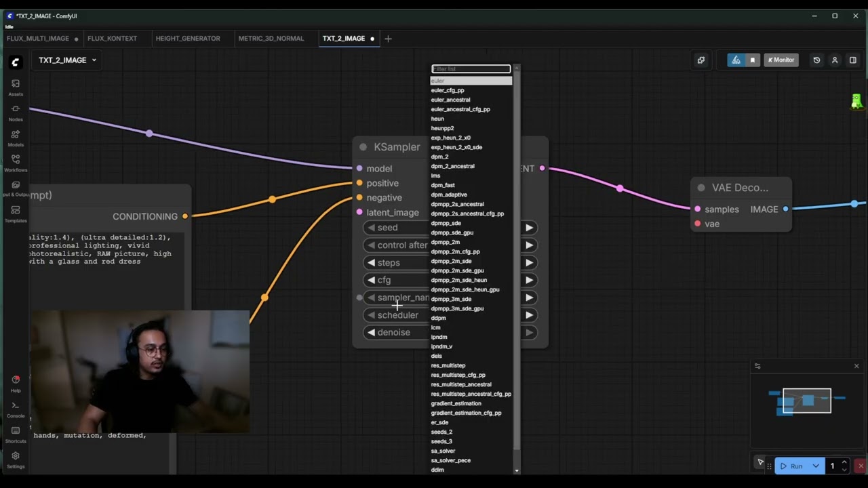Click the red cancel run button
The image size is (868, 488).
(861, 466)
